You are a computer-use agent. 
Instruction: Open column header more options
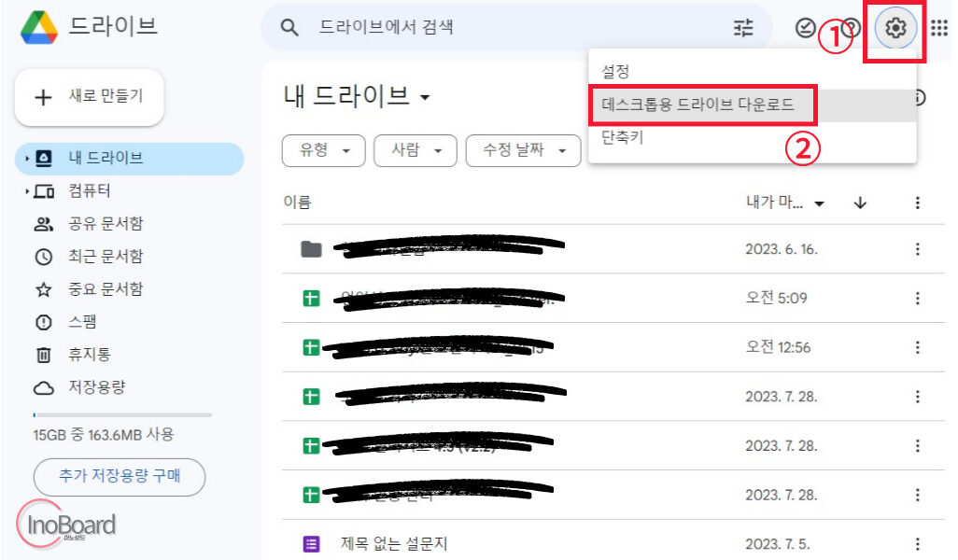[x=917, y=203]
